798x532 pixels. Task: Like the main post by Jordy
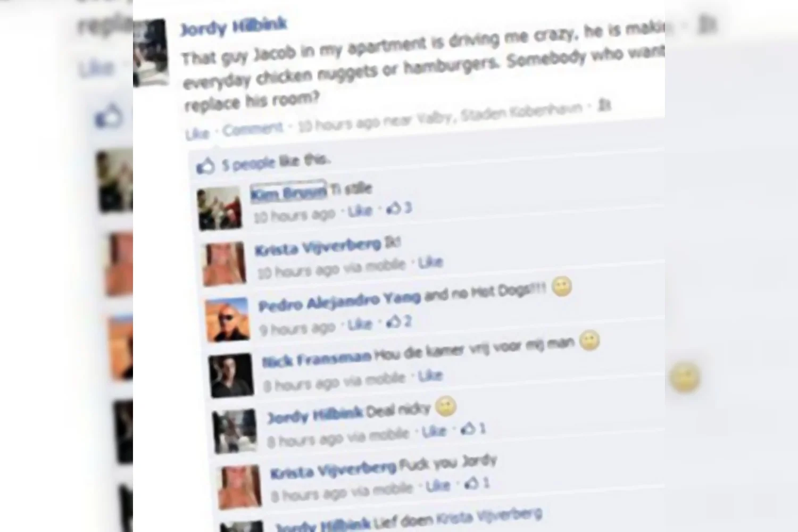197,134
